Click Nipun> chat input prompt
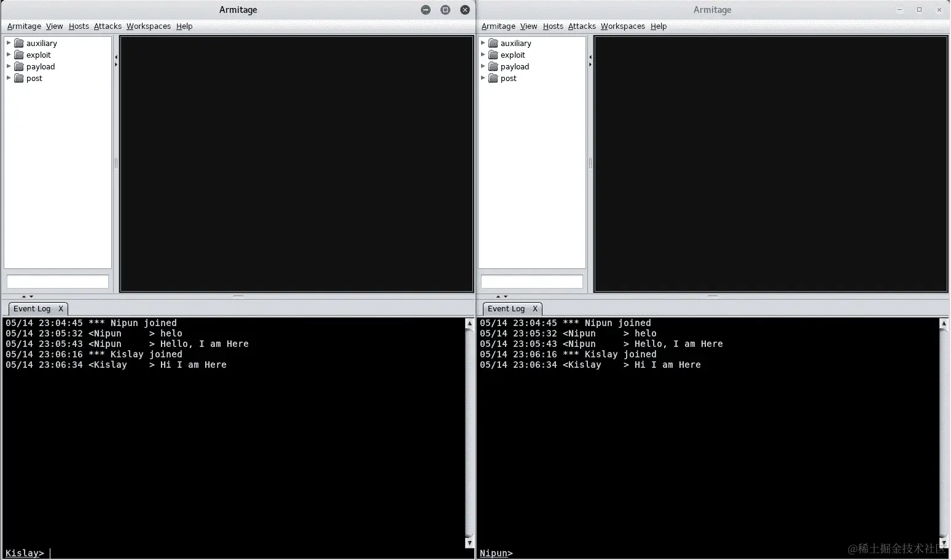951x560 pixels. tap(496, 553)
